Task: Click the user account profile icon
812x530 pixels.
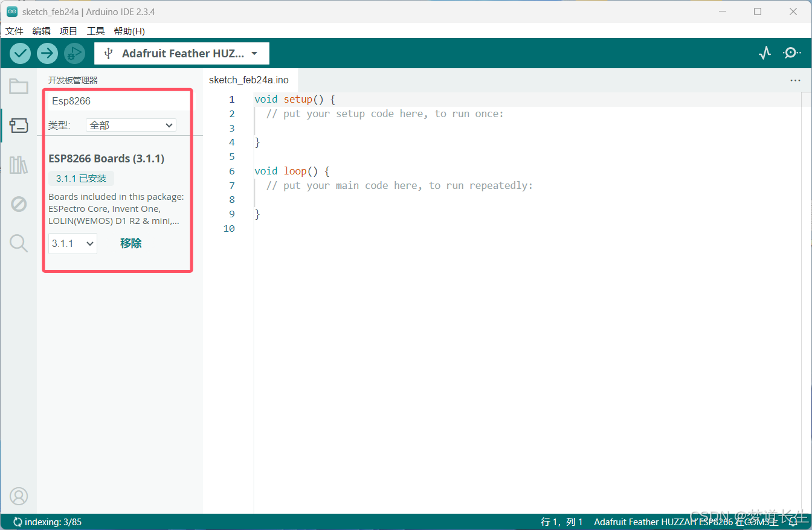Action: click(19, 496)
